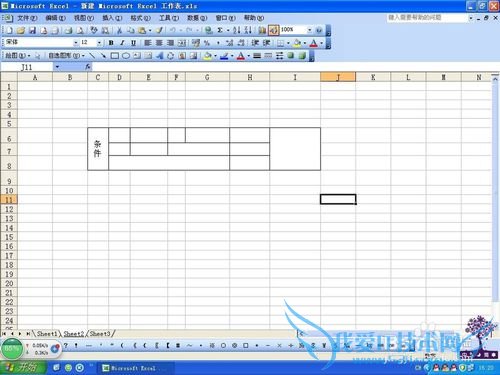
Task: Open the AutoShapes menu
Action: click(x=66, y=56)
